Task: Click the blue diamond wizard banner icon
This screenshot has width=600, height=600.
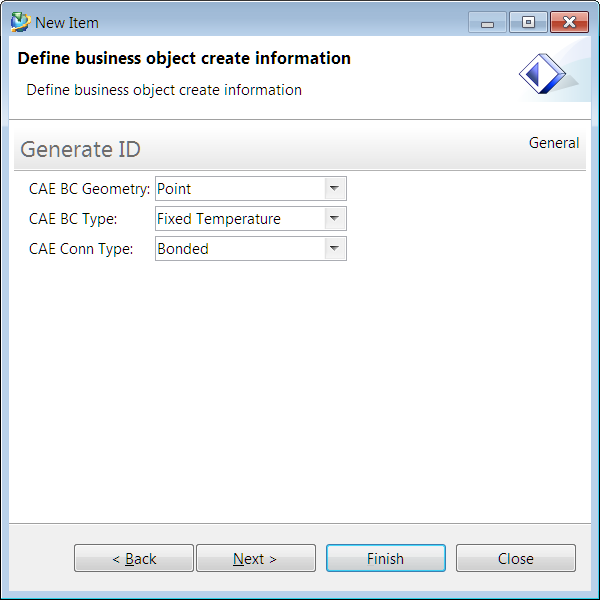Action: 542,74
